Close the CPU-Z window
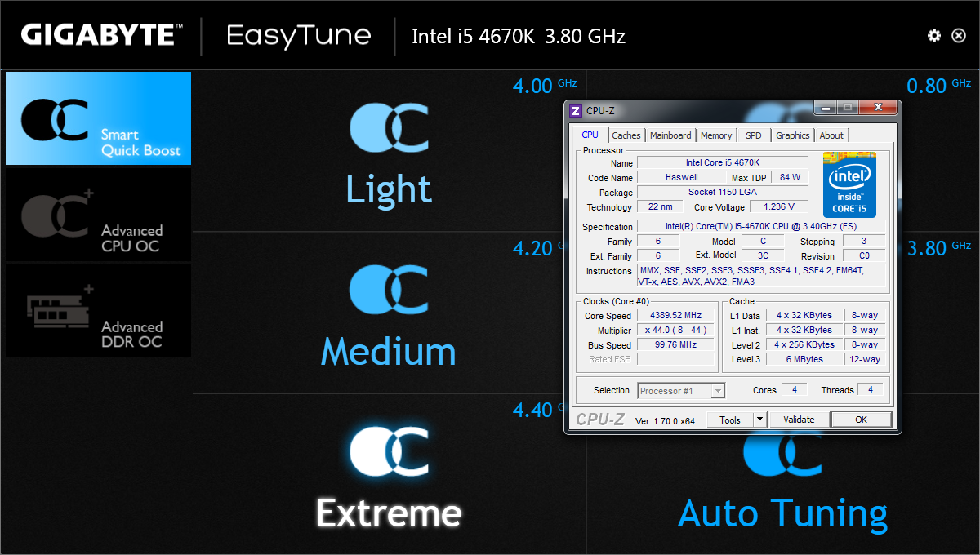 [x=878, y=107]
